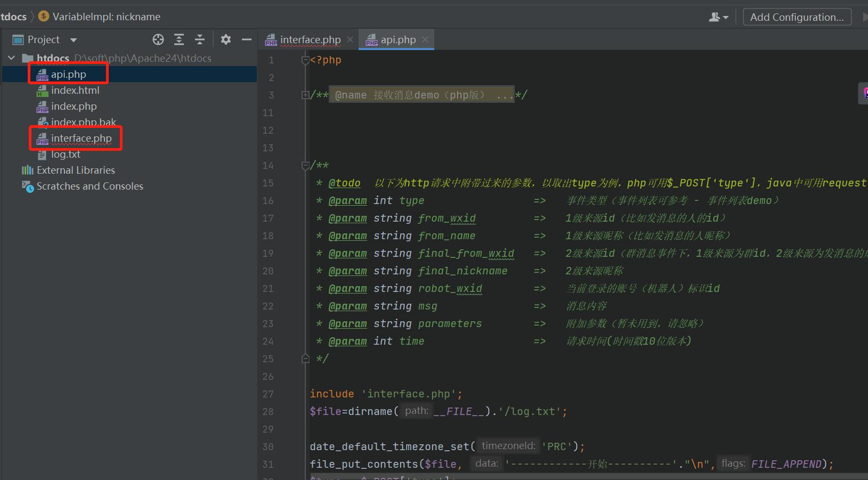
Task: Fold the <?php block on line 1
Action: pyautogui.click(x=305, y=60)
